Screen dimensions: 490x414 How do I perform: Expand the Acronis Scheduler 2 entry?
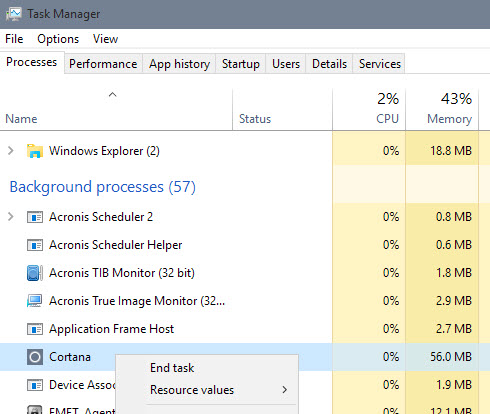pos(11,217)
